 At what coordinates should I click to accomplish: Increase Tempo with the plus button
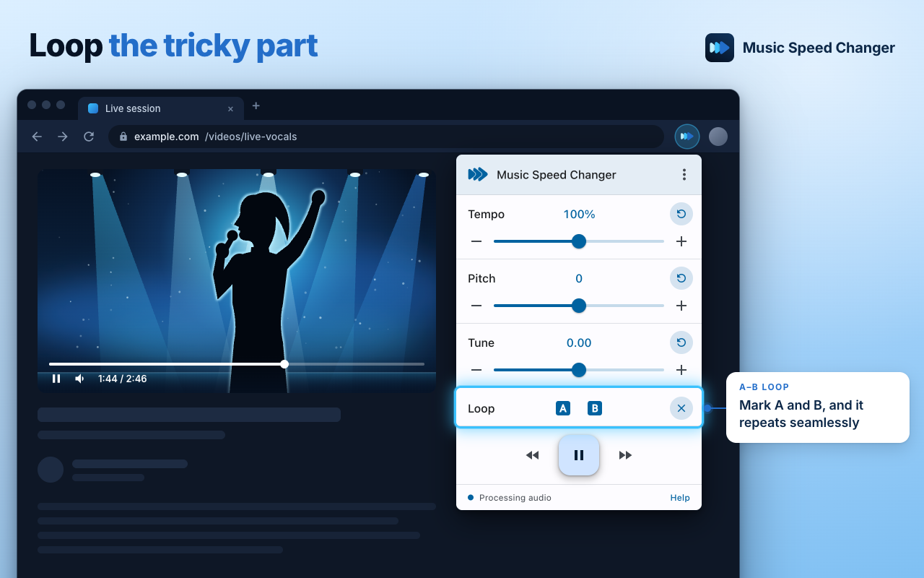tap(681, 241)
